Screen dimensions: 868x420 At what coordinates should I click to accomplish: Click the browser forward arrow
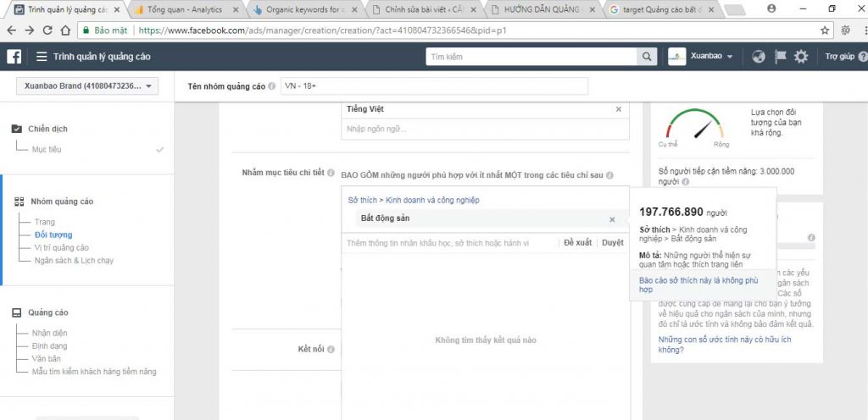pyautogui.click(x=30, y=30)
